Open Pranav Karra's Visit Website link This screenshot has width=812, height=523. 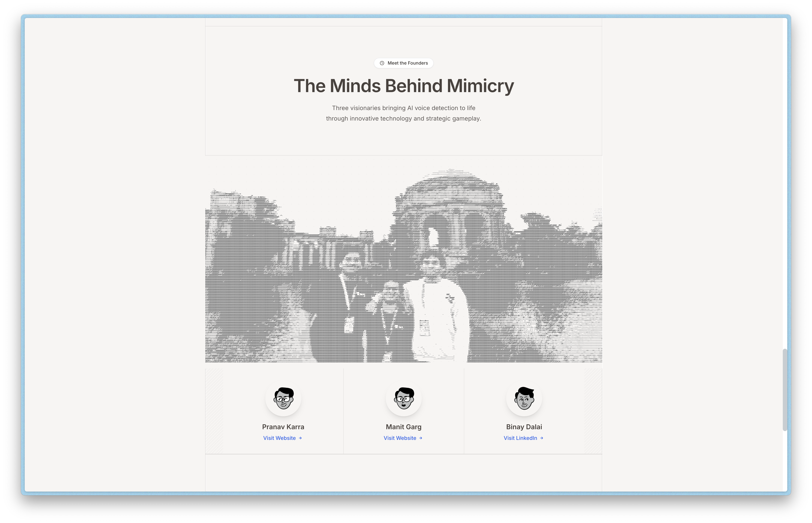coord(279,438)
